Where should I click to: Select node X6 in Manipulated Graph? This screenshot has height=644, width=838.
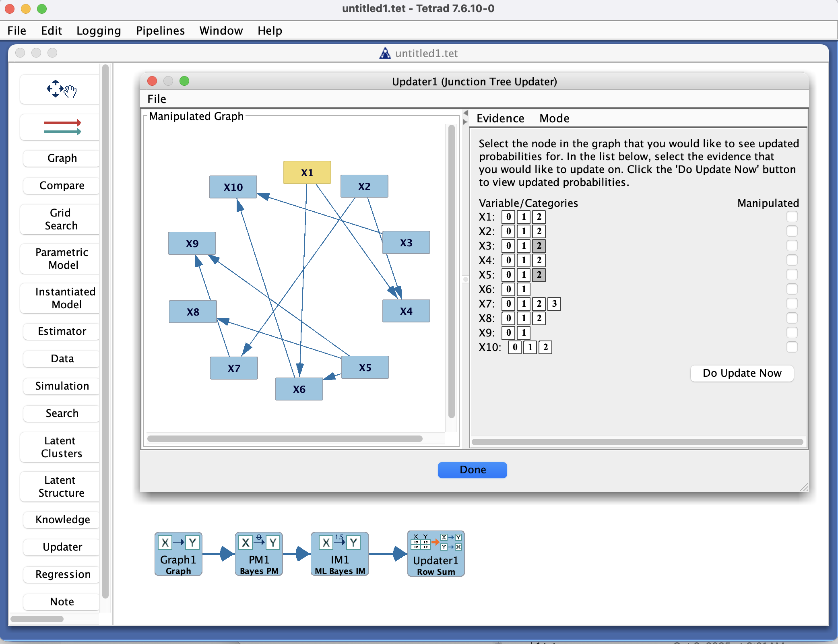click(299, 389)
